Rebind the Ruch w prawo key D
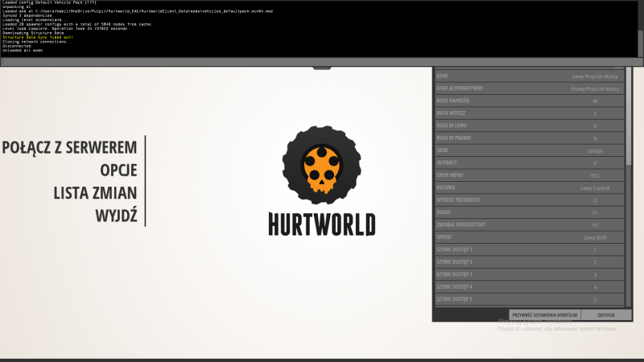 [x=530, y=138]
